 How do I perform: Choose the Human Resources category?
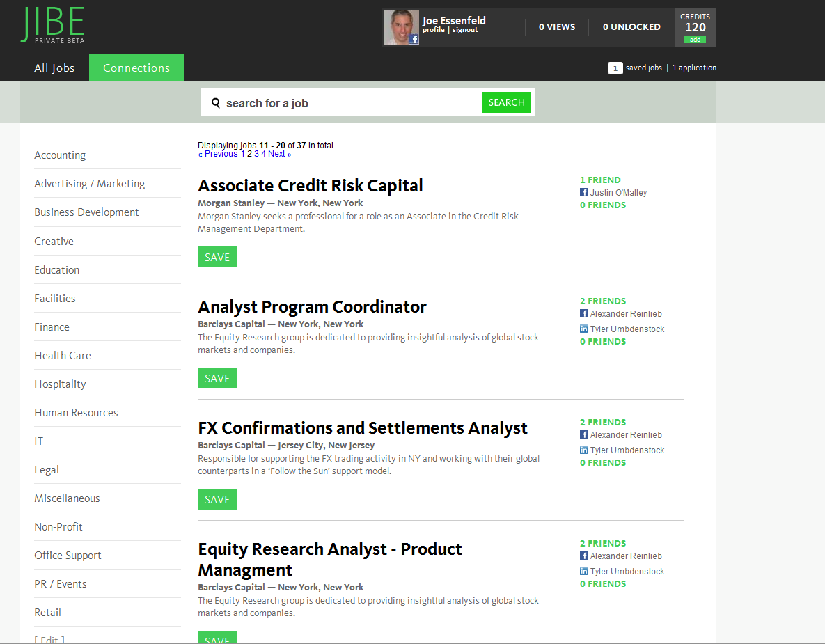[76, 413]
